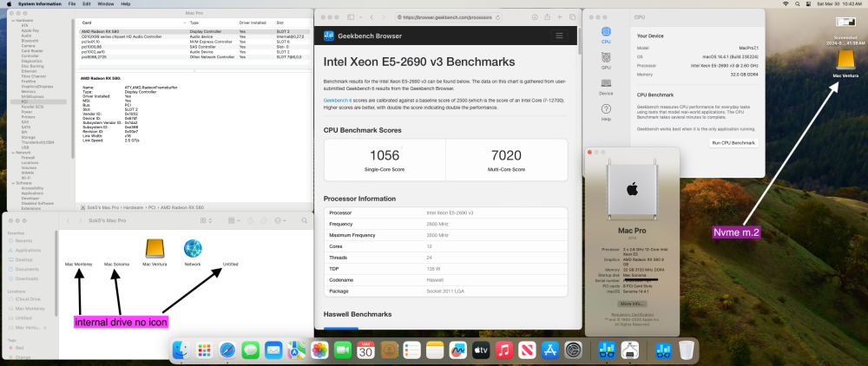Open Launchpad from the Dock
The width and height of the screenshot is (868, 366).
(x=205, y=350)
